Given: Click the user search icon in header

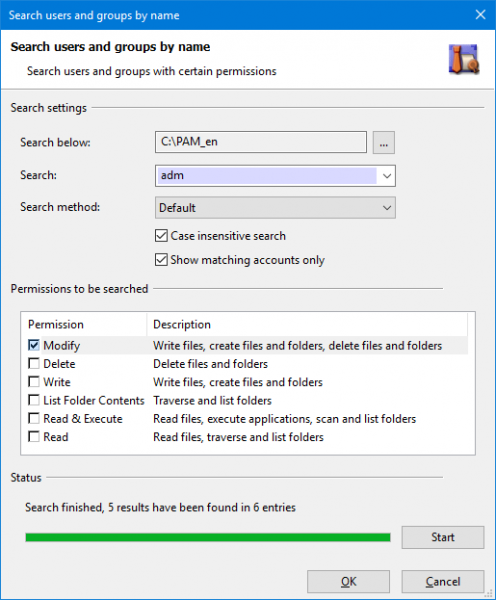Looking at the screenshot, I should tap(464, 59).
